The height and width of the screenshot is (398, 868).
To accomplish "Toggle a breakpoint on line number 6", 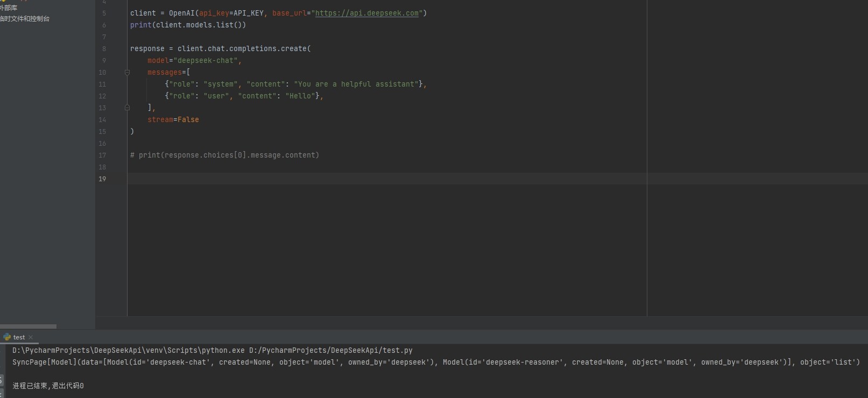I will click(104, 25).
